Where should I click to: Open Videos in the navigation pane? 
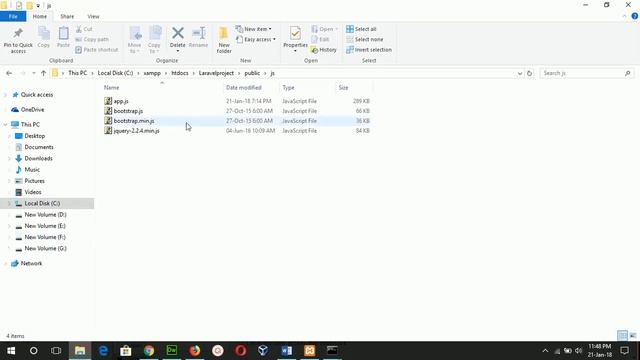tap(33, 192)
